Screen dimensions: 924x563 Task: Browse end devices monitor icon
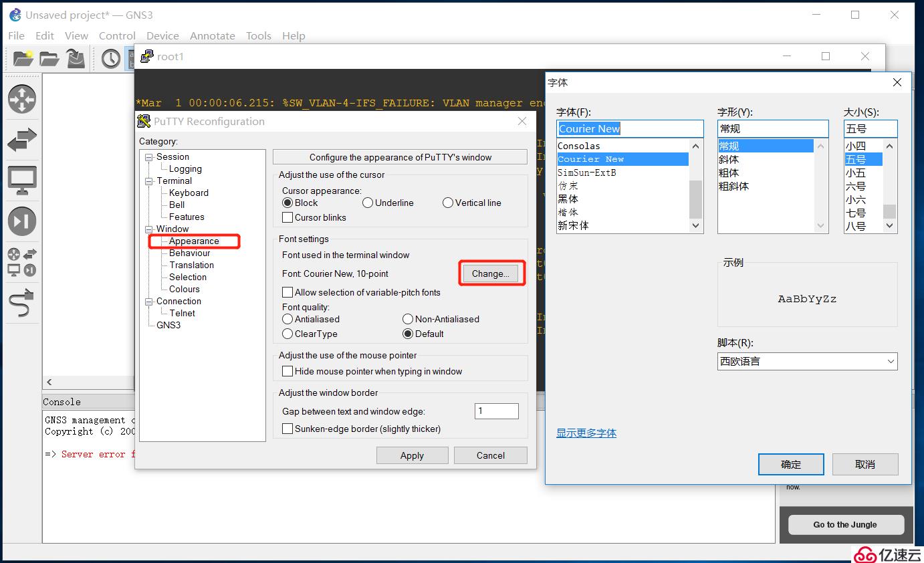[22, 181]
